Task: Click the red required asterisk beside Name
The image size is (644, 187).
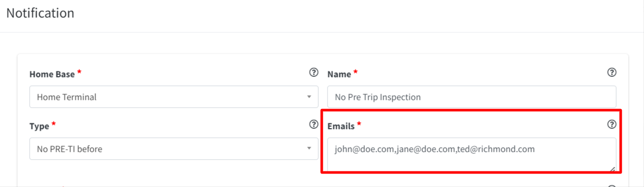Action: pos(355,72)
